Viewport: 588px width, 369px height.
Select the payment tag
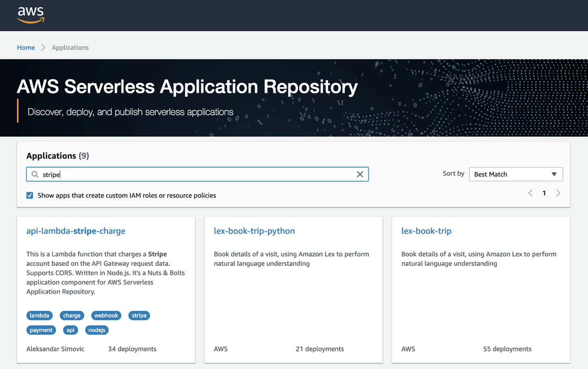[41, 330]
